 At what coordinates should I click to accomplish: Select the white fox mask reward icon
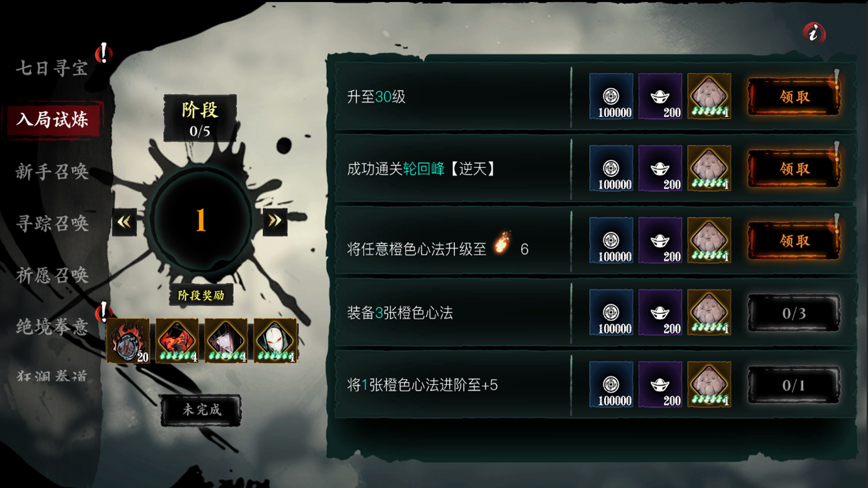point(275,341)
